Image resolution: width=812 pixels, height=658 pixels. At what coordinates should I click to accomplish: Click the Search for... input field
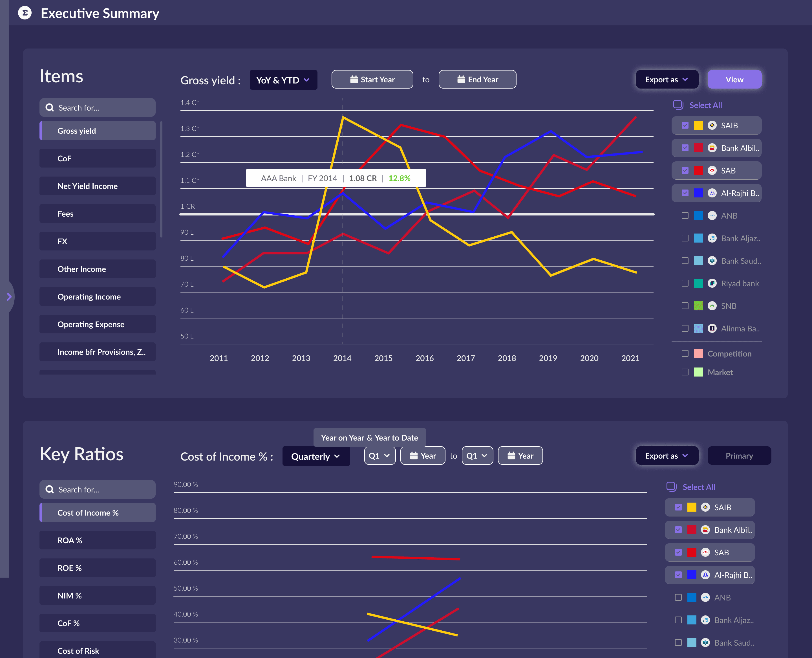[97, 107]
